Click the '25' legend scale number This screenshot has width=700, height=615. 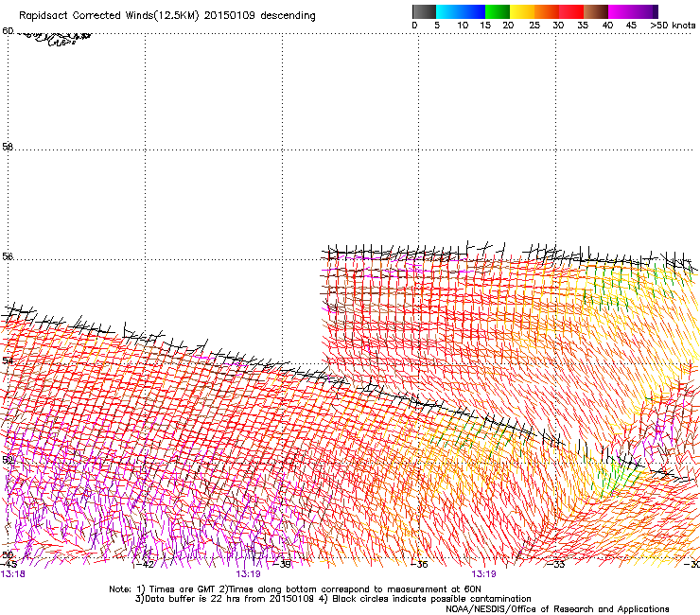coord(534,25)
